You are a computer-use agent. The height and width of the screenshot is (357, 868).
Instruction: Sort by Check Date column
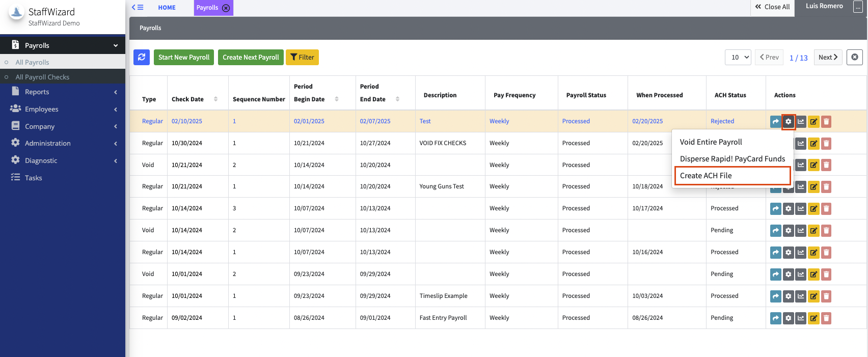(215, 99)
